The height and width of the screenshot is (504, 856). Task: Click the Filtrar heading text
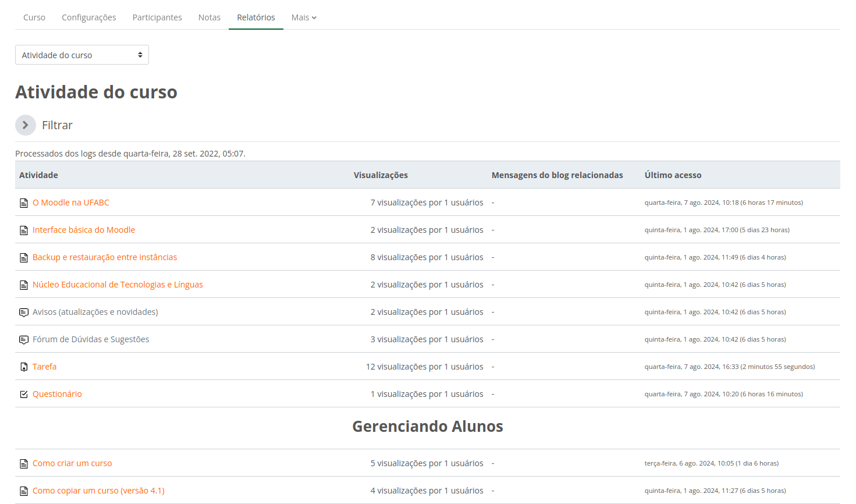click(57, 125)
